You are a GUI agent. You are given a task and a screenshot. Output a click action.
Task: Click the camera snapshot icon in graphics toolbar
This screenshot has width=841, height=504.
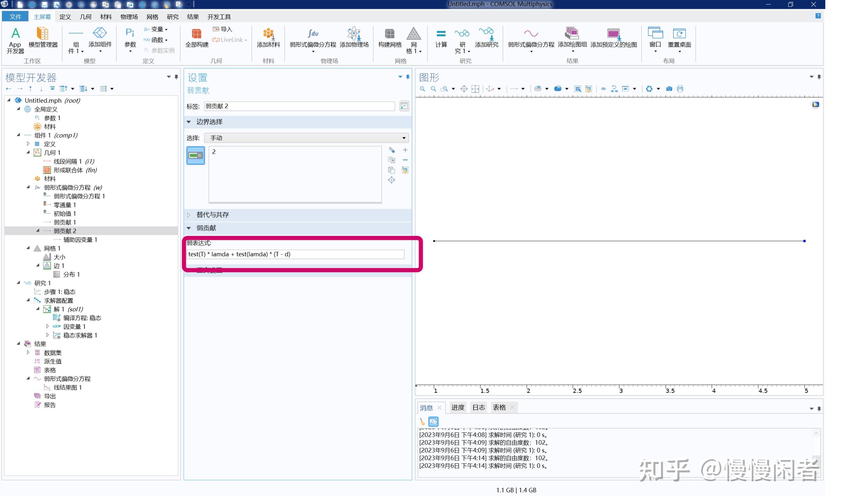pyautogui.click(x=669, y=89)
